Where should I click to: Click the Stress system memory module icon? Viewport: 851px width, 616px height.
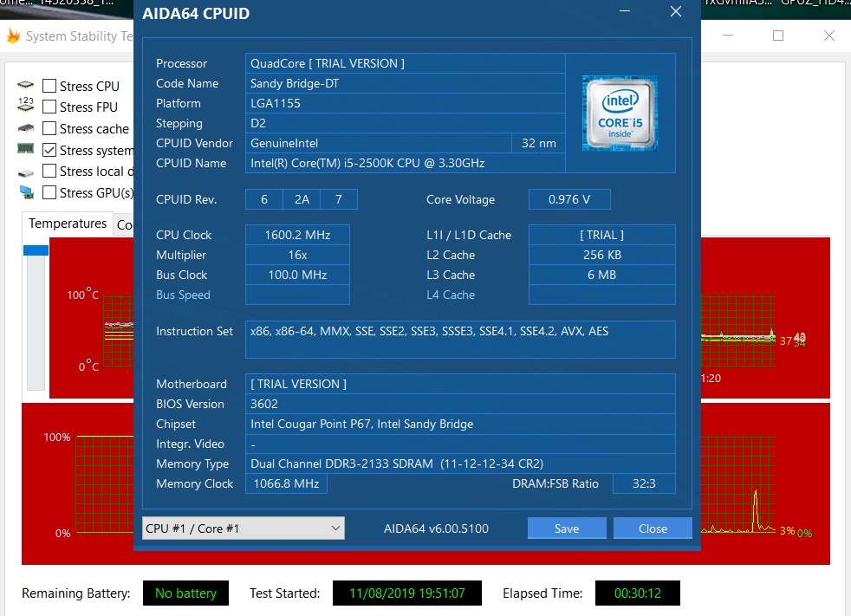[25, 148]
